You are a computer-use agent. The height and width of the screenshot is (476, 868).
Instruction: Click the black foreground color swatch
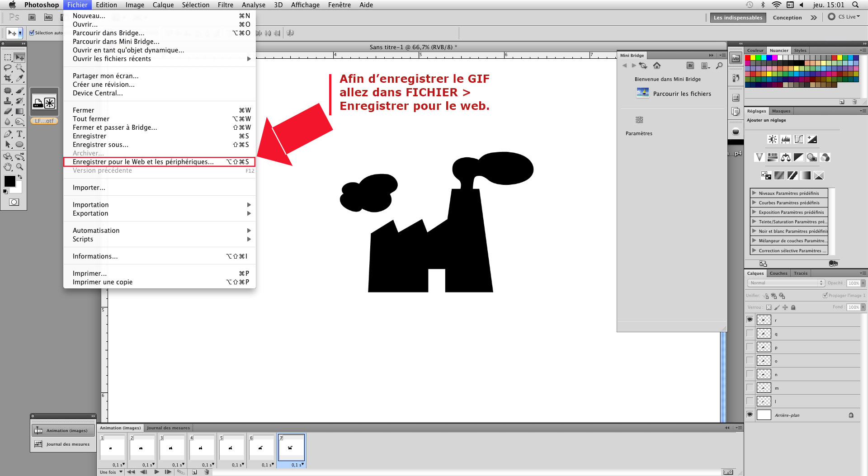point(9,181)
